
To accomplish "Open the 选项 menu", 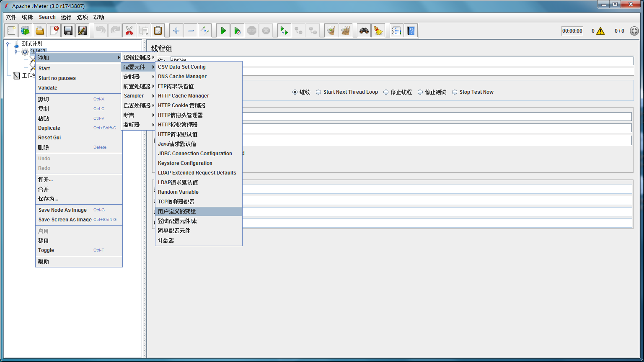I will [x=83, y=17].
